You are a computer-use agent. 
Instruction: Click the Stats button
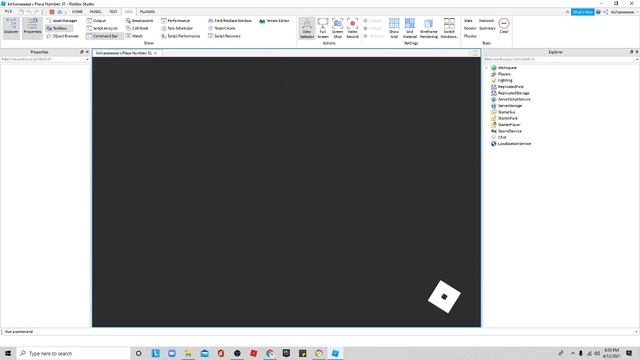(468, 20)
